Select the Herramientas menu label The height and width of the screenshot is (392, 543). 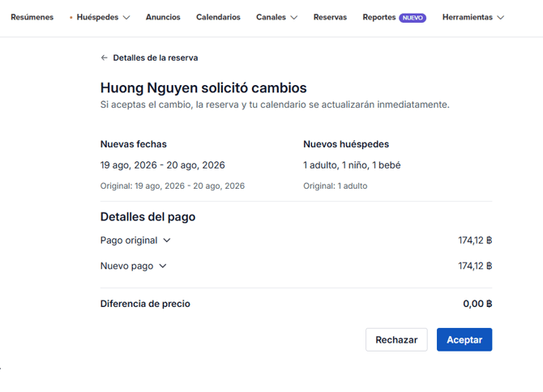467,17
